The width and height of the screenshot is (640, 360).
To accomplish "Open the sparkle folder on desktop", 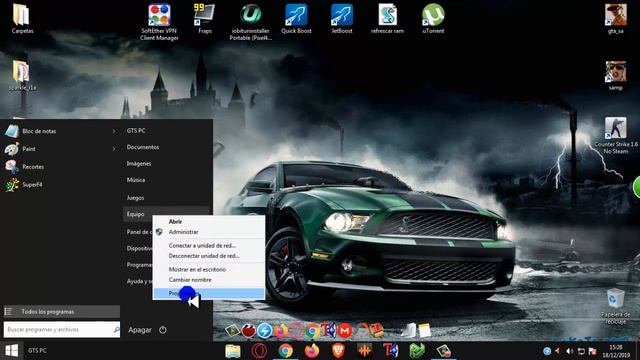I will click(x=21, y=75).
